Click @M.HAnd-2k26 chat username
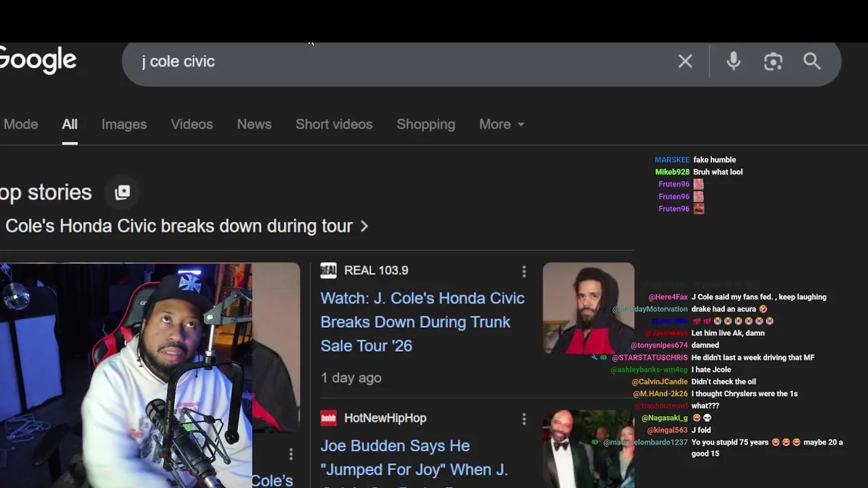The width and height of the screenshot is (868, 488). (660, 394)
